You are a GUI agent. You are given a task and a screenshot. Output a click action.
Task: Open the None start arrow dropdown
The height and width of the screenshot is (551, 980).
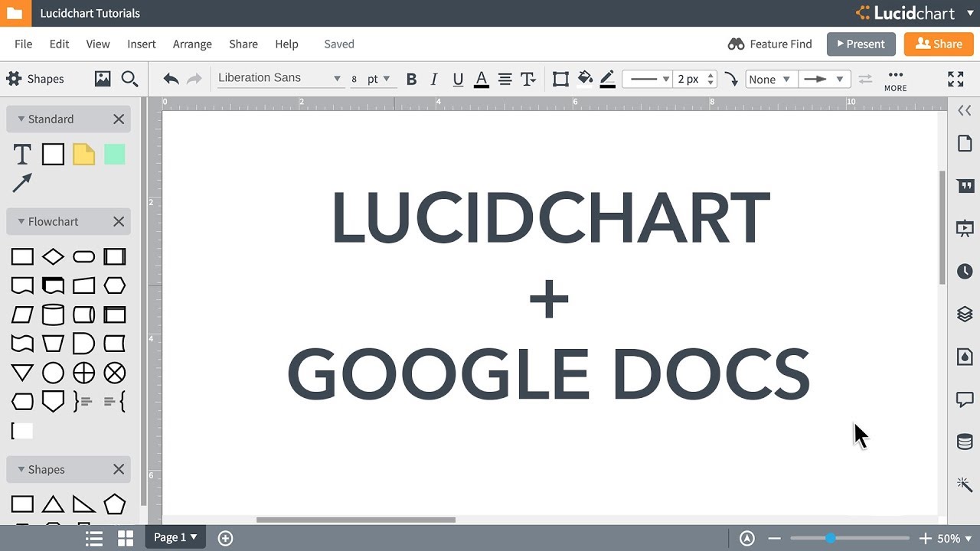tap(772, 79)
